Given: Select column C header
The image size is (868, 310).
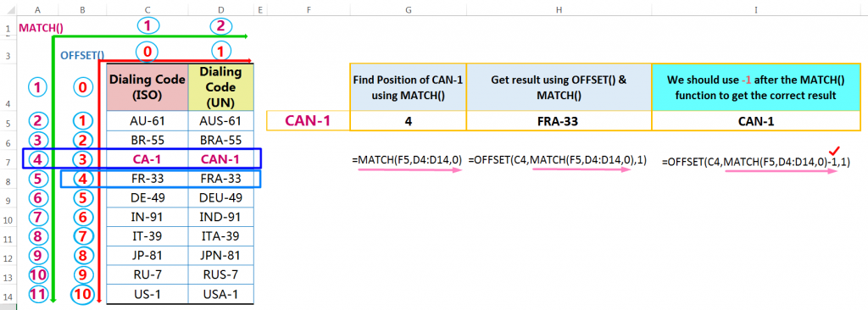Looking at the screenshot, I should 147,9.
